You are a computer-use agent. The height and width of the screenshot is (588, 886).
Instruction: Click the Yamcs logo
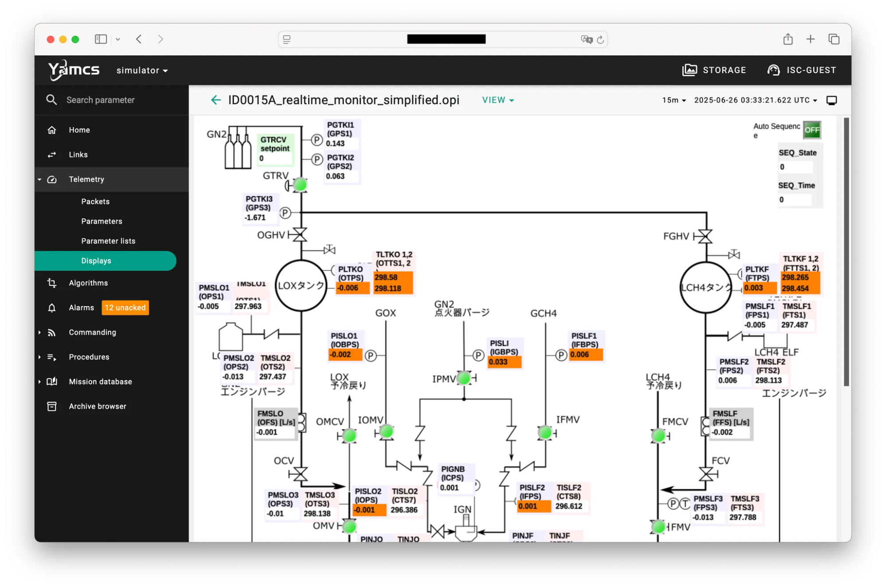(x=74, y=70)
